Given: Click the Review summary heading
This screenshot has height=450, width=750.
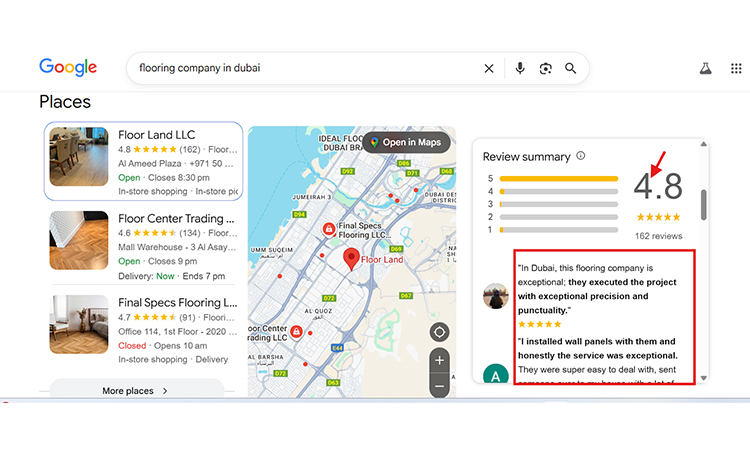Looking at the screenshot, I should click(527, 157).
